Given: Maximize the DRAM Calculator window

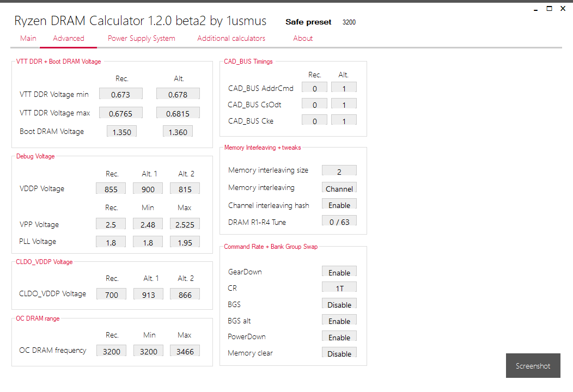Looking at the screenshot, I should pos(549,8).
